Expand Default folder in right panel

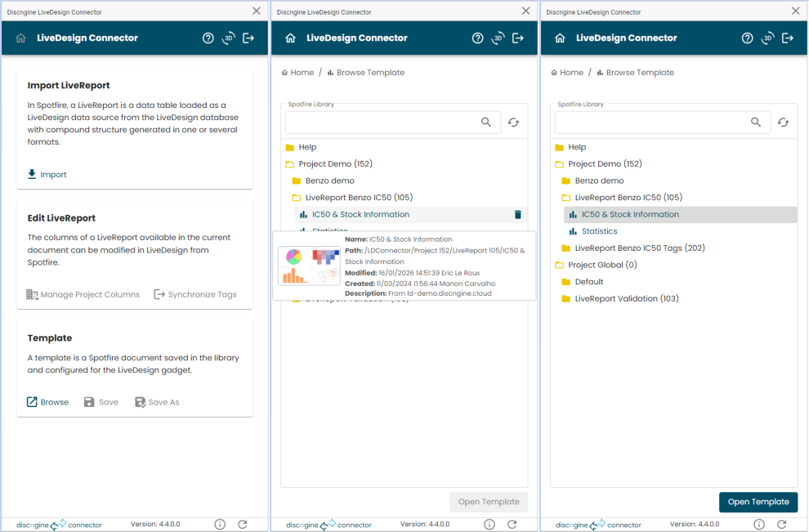pyautogui.click(x=583, y=282)
